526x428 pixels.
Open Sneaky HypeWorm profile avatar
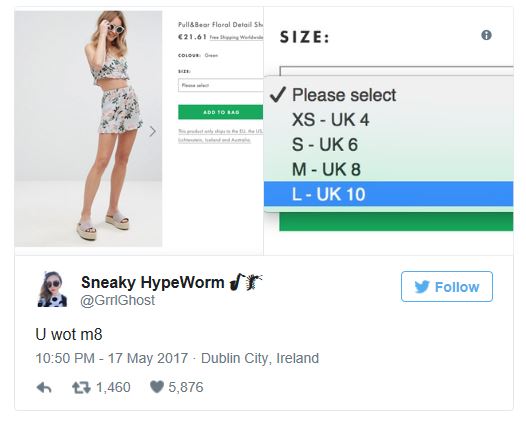52,289
